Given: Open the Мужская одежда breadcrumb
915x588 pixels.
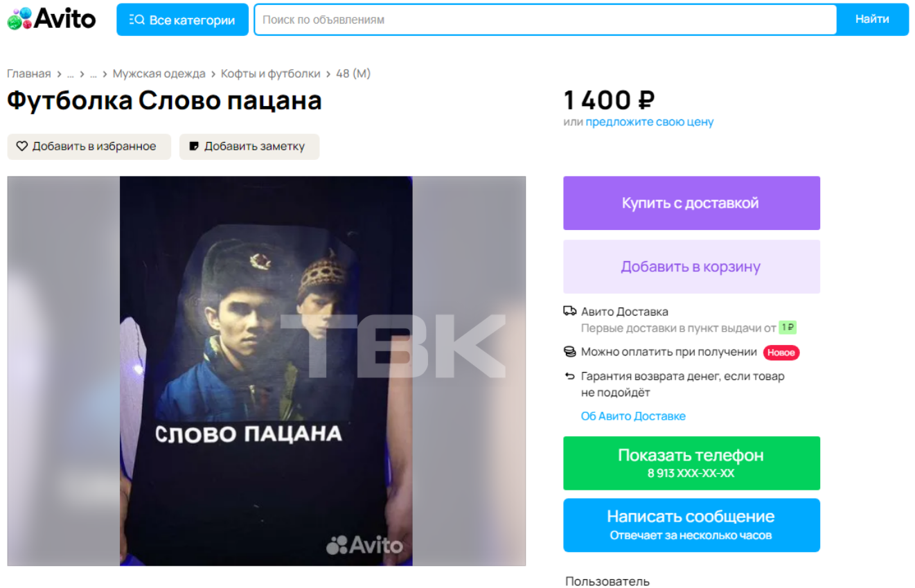Looking at the screenshot, I should tap(159, 73).
